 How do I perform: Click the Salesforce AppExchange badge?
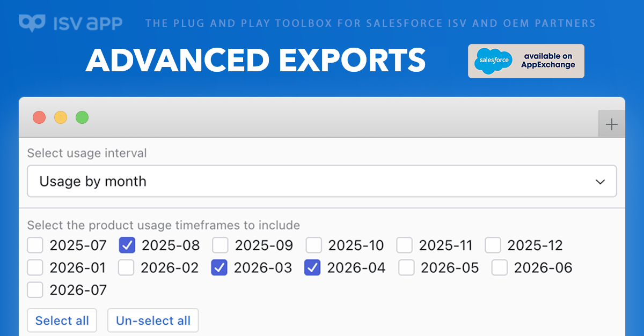point(526,61)
